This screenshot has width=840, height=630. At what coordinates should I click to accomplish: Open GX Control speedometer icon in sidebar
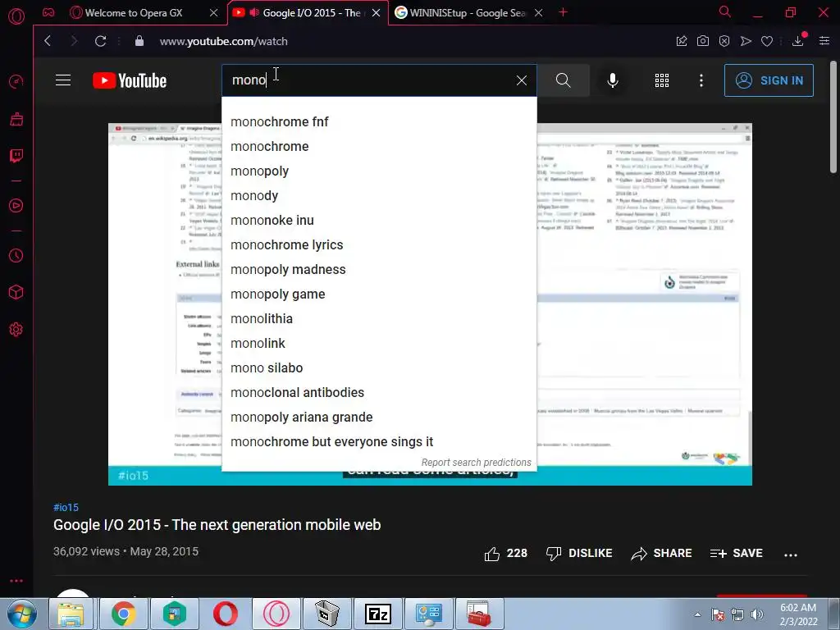click(16, 82)
